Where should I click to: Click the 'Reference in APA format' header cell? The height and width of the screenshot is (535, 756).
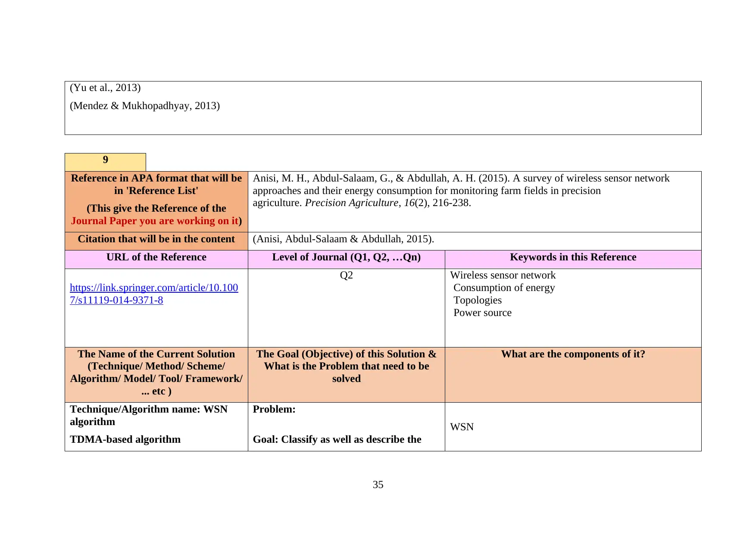(156, 202)
